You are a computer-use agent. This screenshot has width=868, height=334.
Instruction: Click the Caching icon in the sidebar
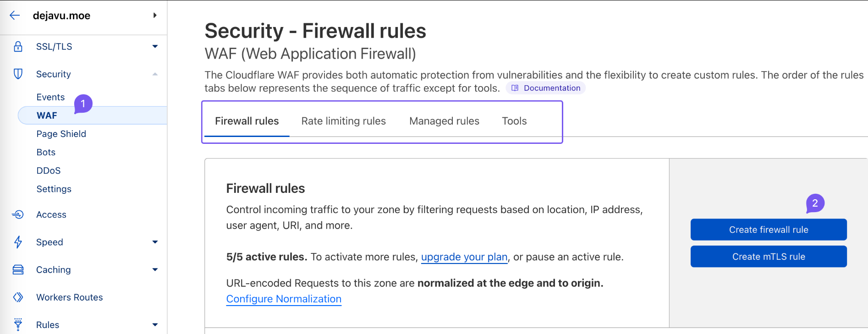(18, 270)
